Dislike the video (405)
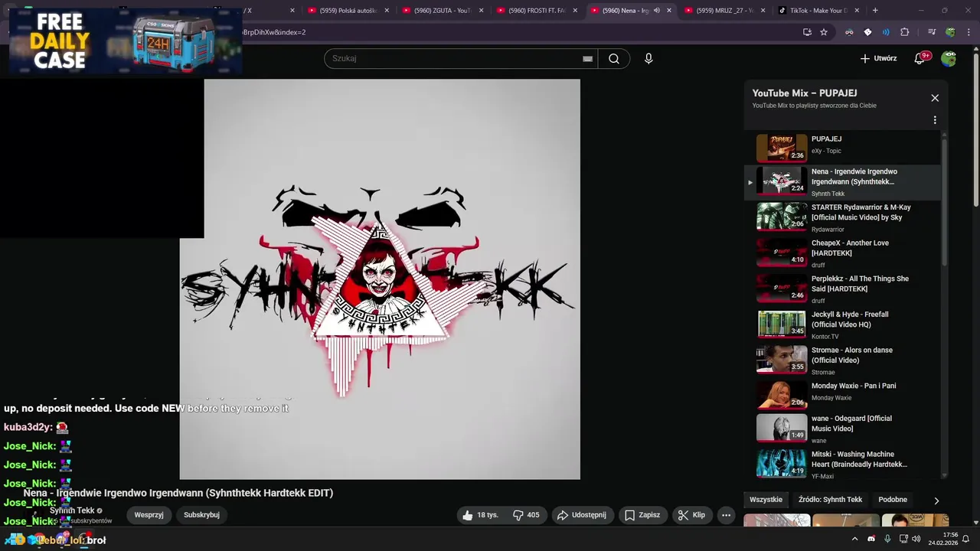Screen dimensions: 980x551 coord(526,515)
